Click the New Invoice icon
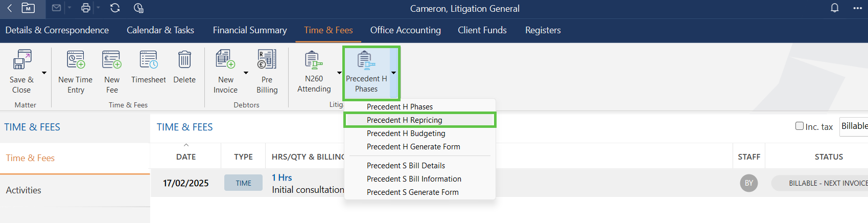868x223 pixels. point(225,60)
